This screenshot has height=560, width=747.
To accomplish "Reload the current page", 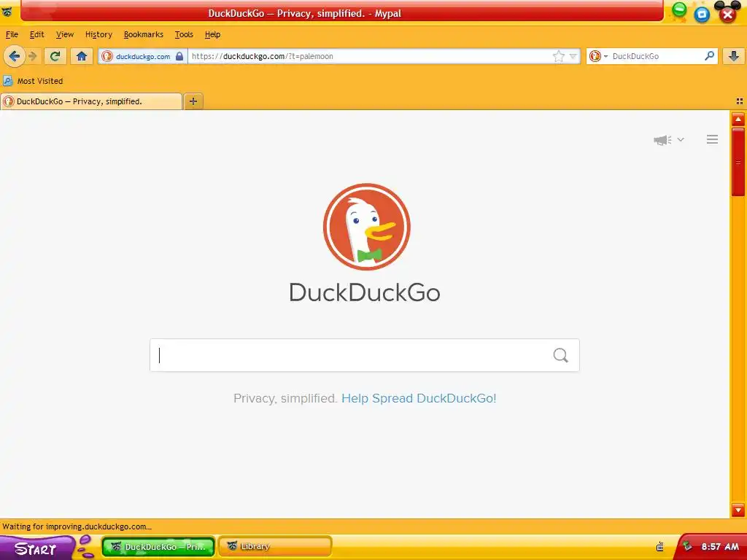I will coord(55,56).
